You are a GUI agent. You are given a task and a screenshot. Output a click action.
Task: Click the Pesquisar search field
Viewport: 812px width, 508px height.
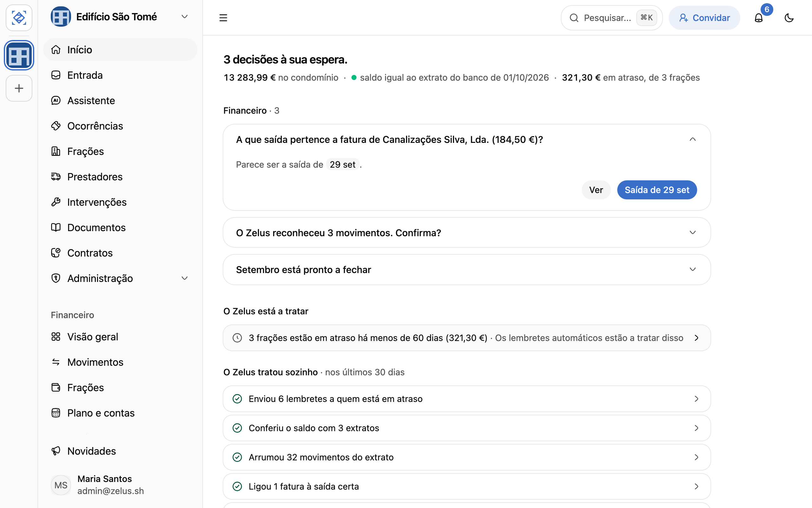click(x=611, y=17)
